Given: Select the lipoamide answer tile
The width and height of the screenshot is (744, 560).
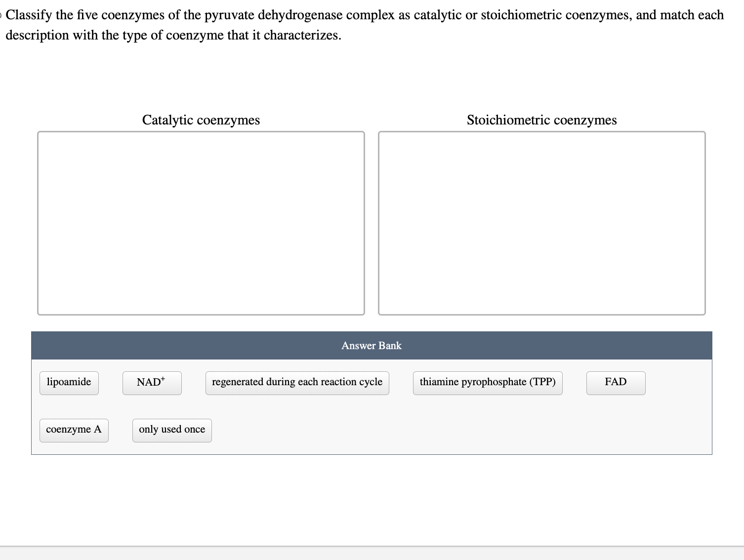Looking at the screenshot, I should (69, 382).
